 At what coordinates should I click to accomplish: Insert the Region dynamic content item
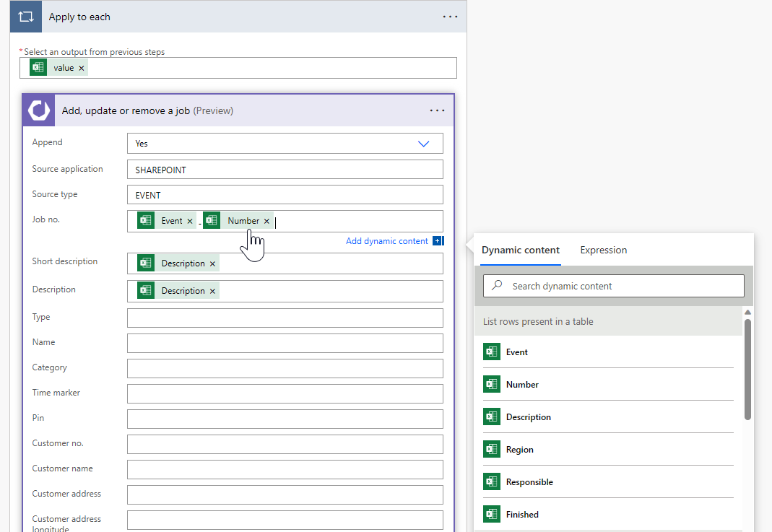coord(519,450)
